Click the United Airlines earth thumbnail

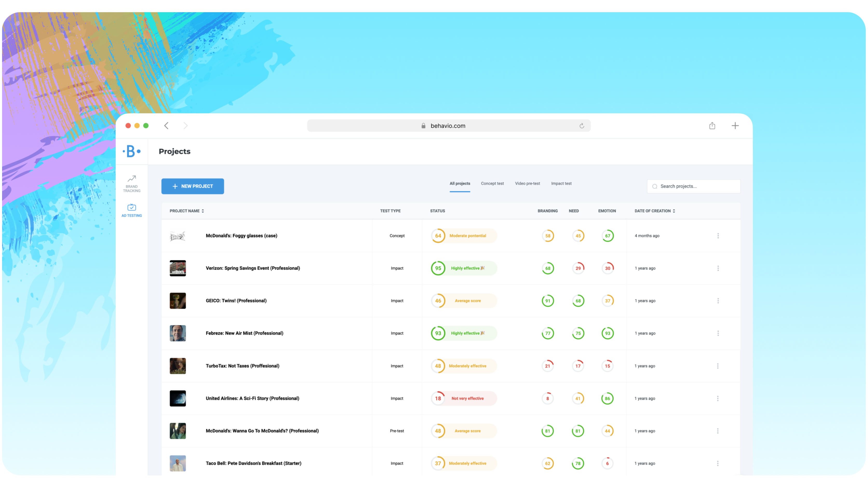178,398
